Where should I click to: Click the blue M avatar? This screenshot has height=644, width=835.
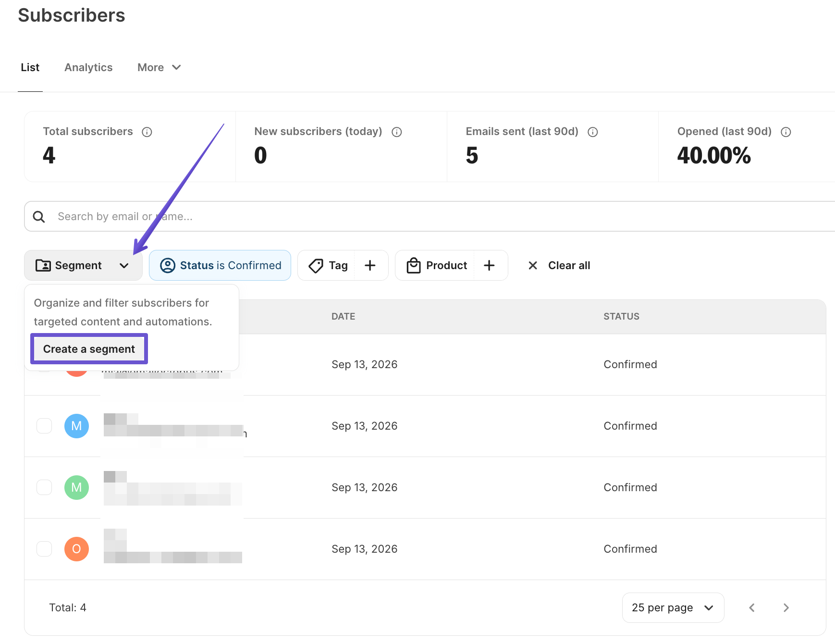coord(76,426)
